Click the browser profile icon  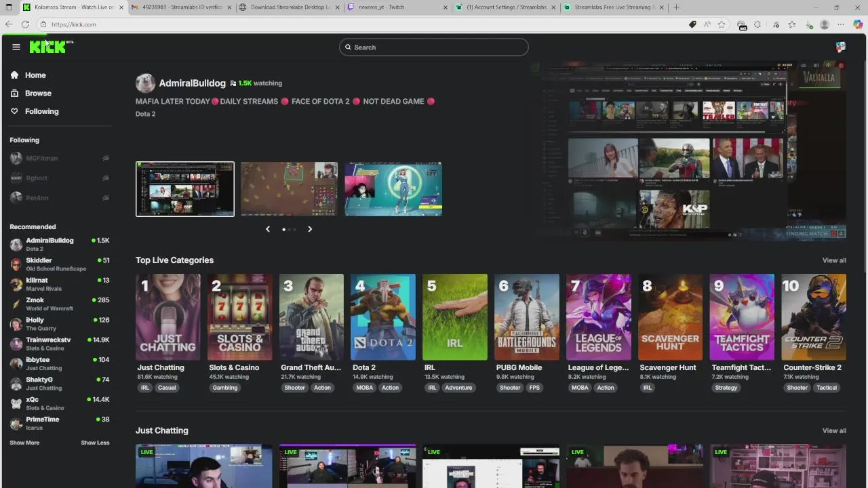825,24
